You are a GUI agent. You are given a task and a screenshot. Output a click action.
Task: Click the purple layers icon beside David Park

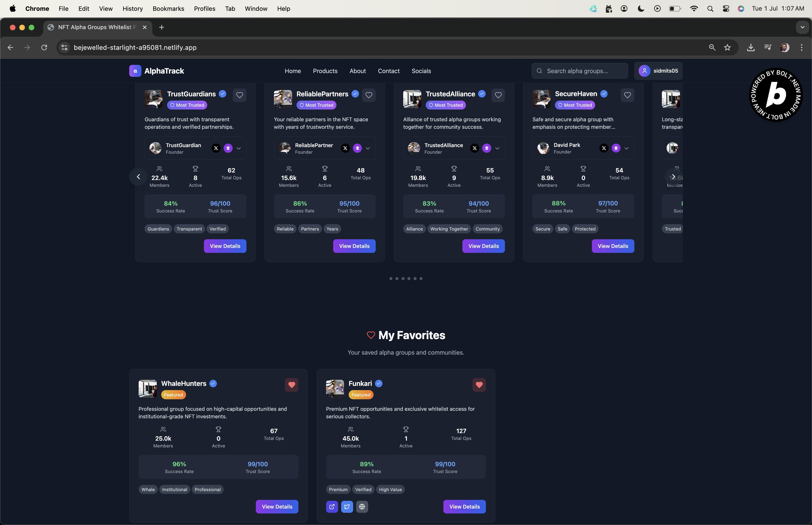pos(616,148)
